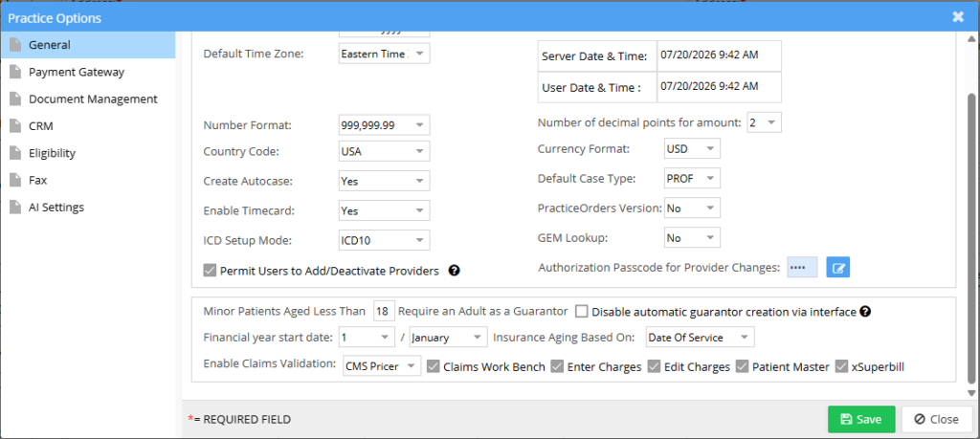This screenshot has width=980, height=439.
Task: Select the Eligibility section
Action: click(88, 153)
